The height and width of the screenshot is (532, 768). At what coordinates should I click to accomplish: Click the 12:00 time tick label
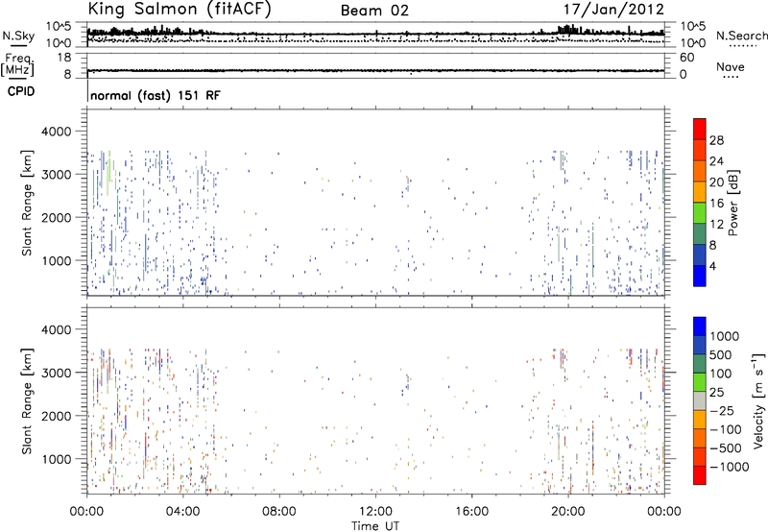375,512
